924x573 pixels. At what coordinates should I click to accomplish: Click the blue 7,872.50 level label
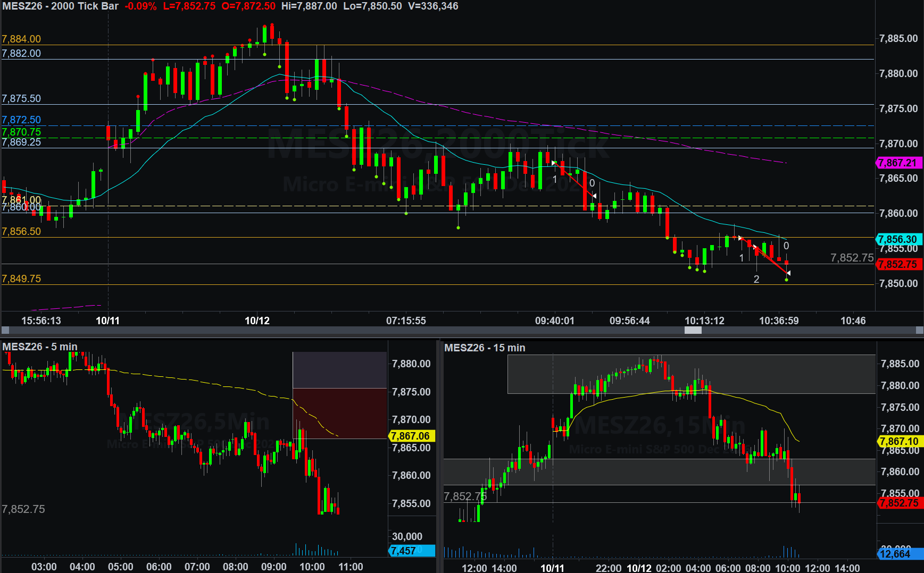click(x=21, y=120)
